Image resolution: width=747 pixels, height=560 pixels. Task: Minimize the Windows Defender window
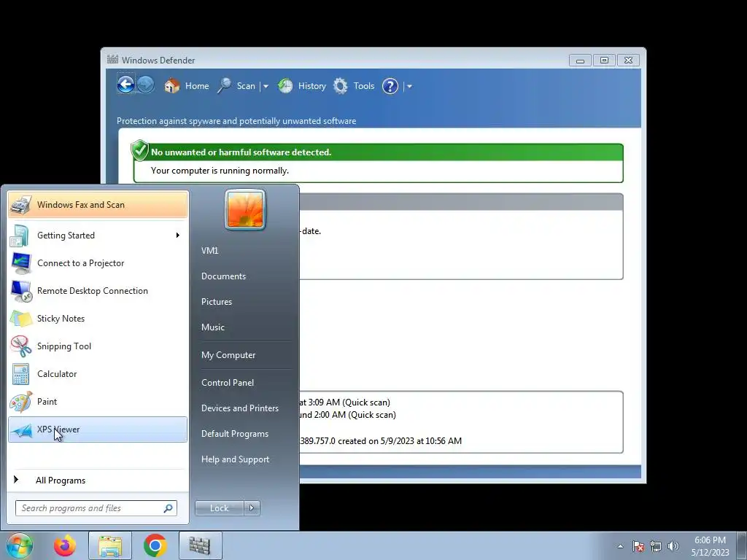coord(580,61)
